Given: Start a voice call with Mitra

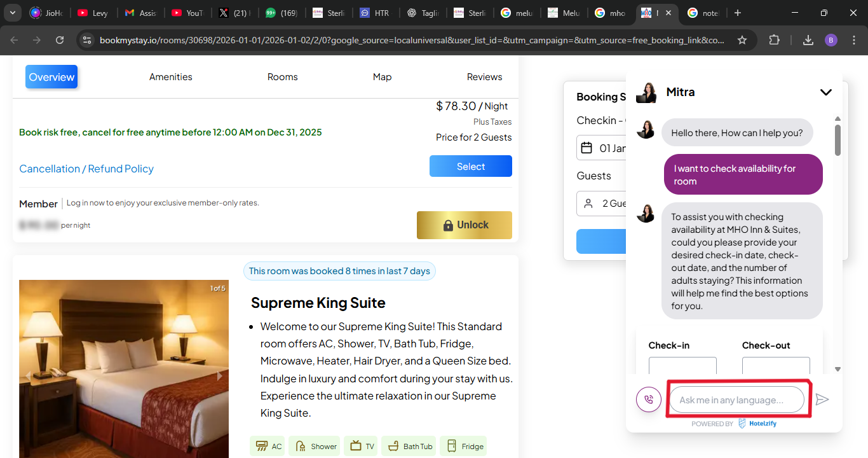Looking at the screenshot, I should pyautogui.click(x=649, y=399).
